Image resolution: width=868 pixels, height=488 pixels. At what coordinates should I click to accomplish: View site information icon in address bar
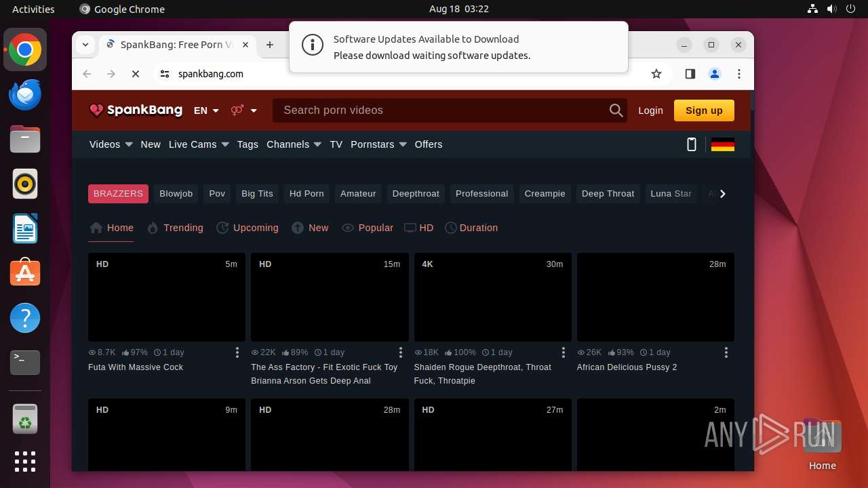[x=165, y=74]
